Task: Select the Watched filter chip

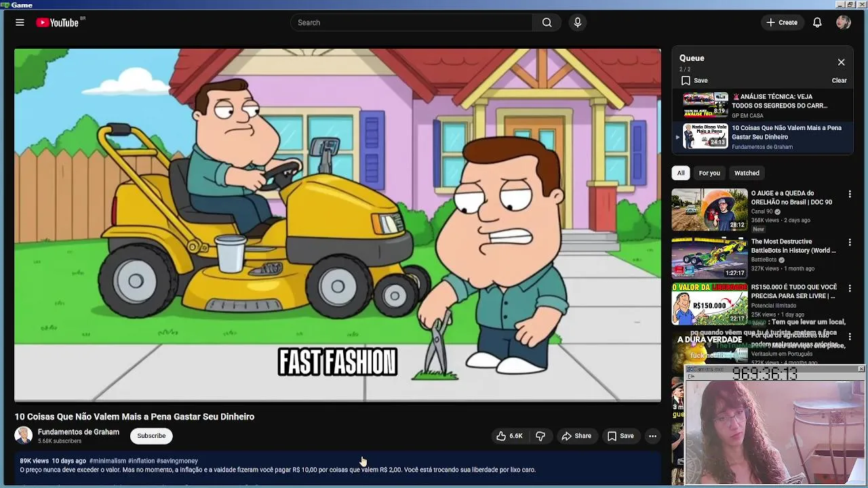Action: tap(747, 173)
